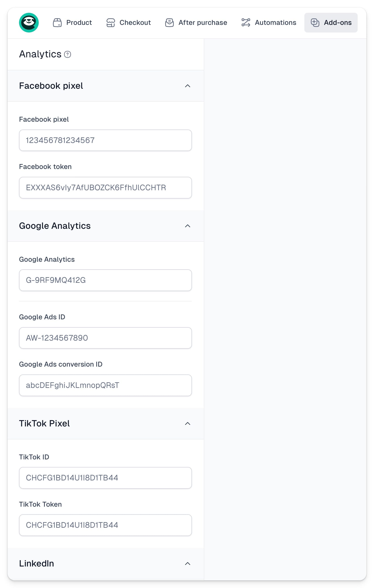Click the Checkout storefront icon

point(110,22)
